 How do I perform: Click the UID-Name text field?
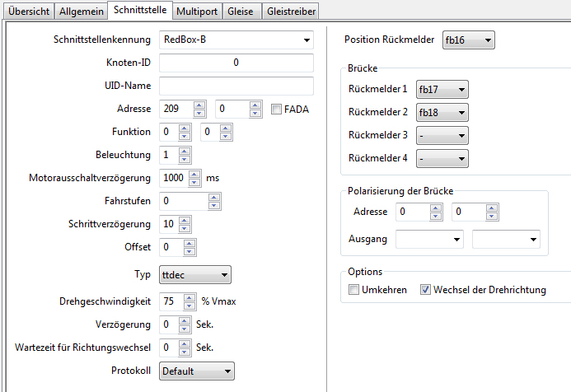(236, 86)
